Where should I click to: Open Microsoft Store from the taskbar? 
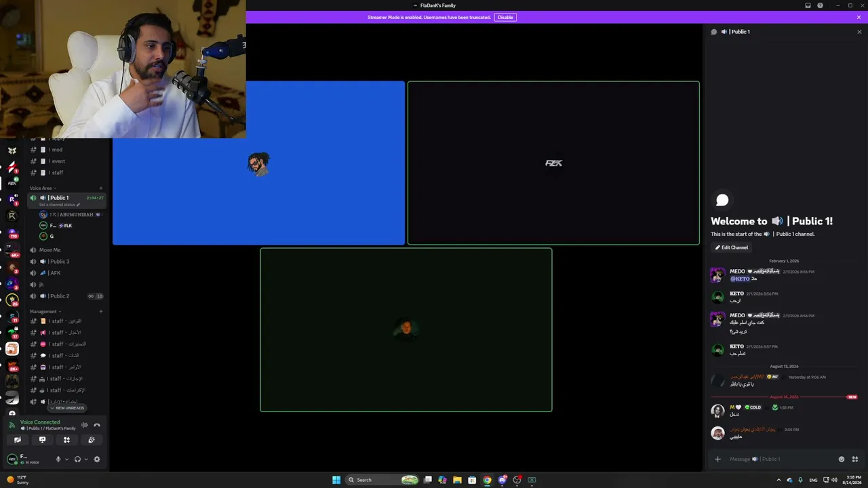coord(472,480)
